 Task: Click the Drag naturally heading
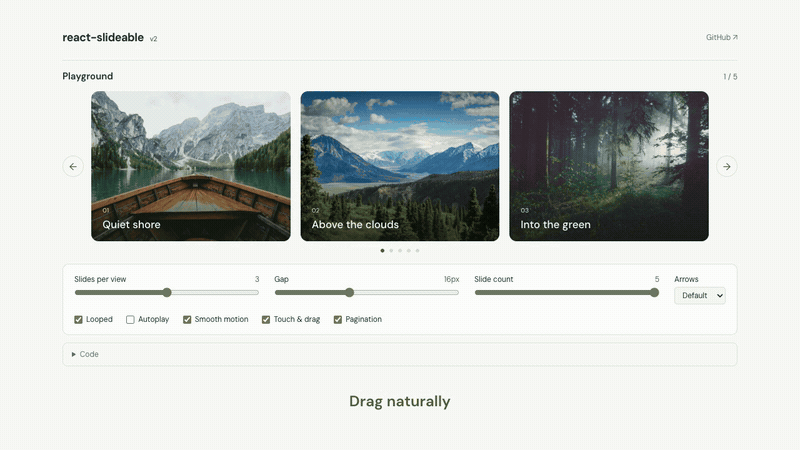click(x=399, y=401)
